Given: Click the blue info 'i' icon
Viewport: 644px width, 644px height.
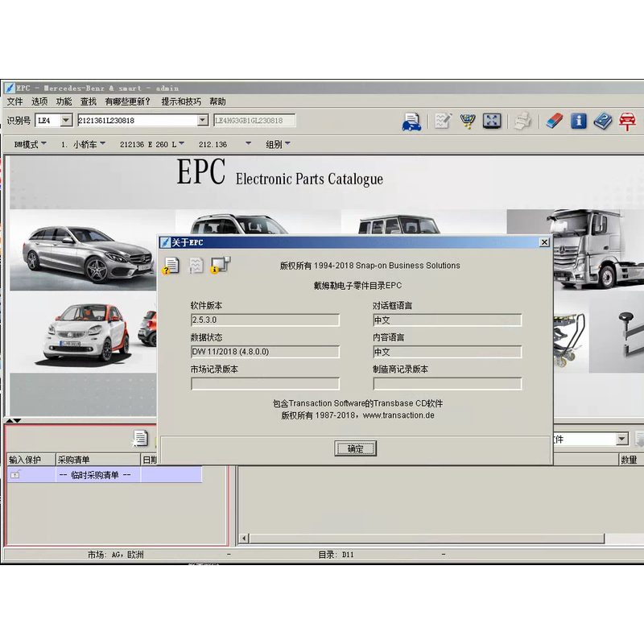Looking at the screenshot, I should coord(578,122).
